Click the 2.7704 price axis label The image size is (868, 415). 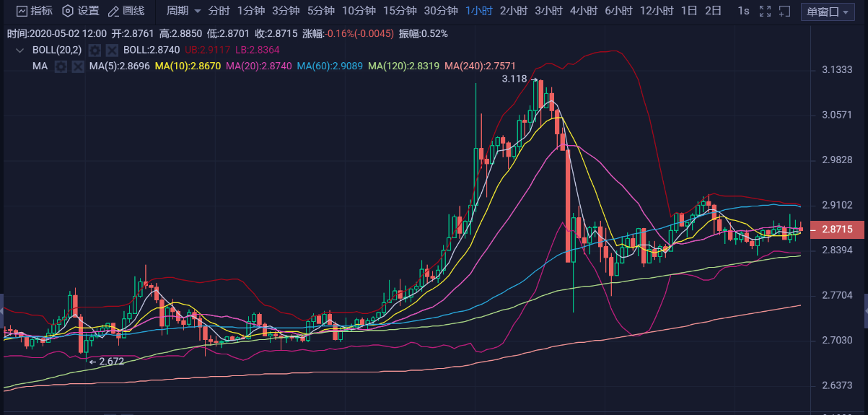[838, 295]
